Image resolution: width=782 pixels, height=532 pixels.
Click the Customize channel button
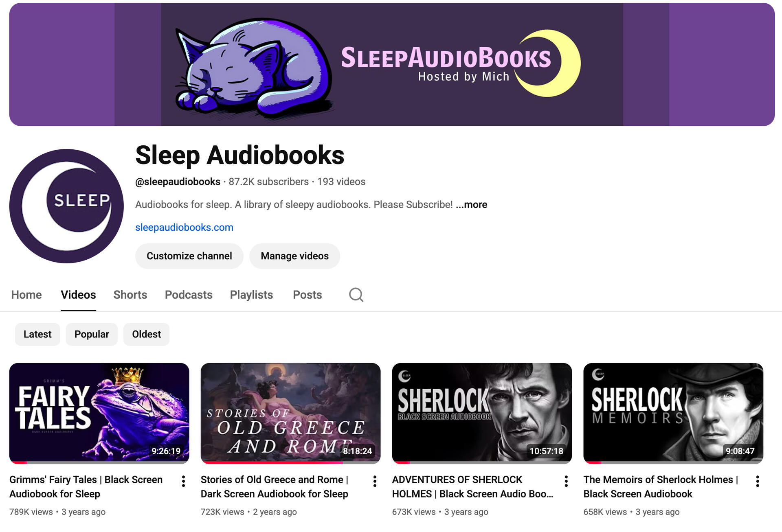pos(189,256)
